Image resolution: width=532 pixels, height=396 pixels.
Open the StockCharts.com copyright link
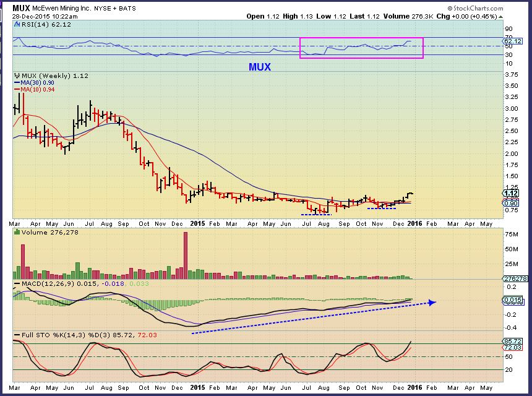(x=475, y=8)
